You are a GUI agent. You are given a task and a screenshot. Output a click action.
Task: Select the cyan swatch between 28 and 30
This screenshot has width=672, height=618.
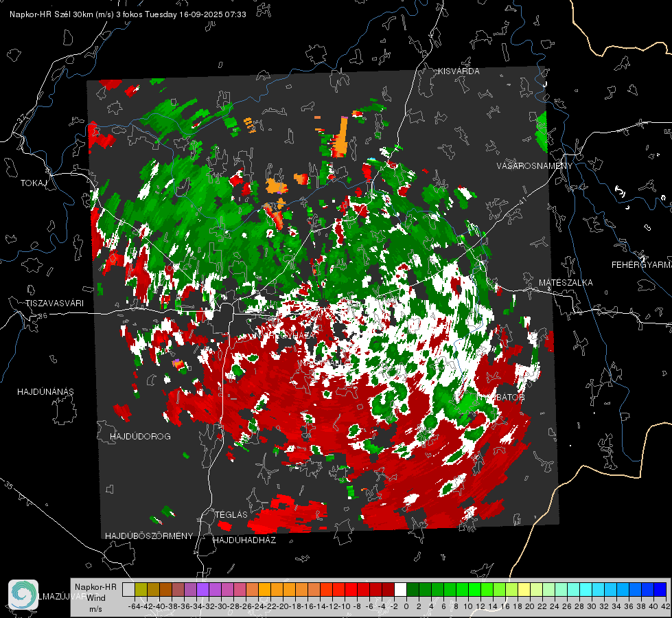point(586,590)
